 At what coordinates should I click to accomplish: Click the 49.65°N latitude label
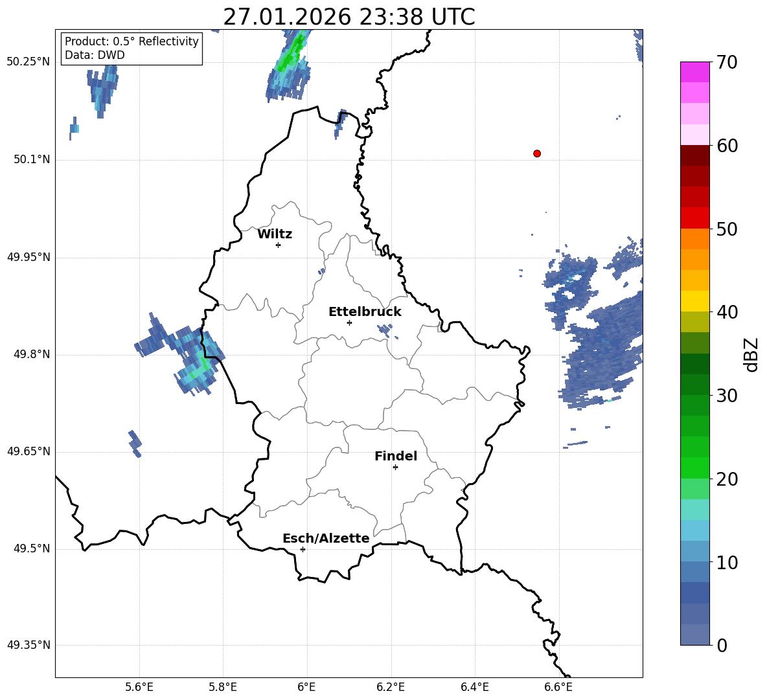click(x=29, y=451)
